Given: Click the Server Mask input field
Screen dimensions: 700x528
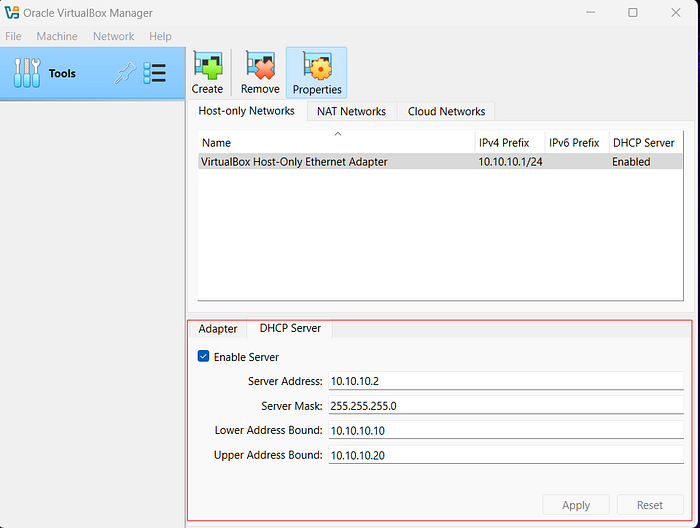Looking at the screenshot, I should tap(506, 406).
